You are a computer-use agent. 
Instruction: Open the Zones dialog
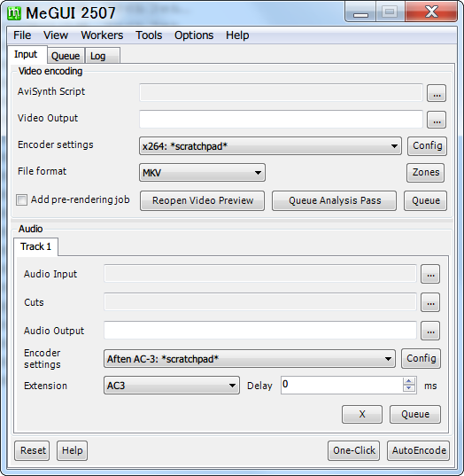(426, 173)
